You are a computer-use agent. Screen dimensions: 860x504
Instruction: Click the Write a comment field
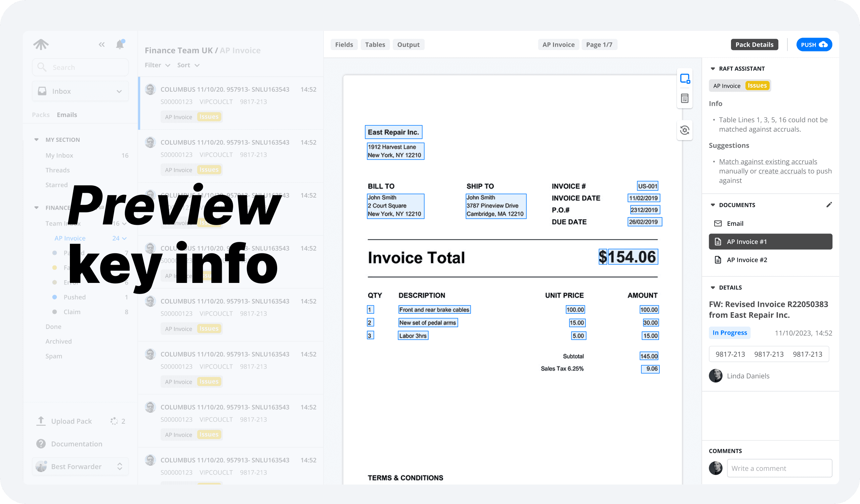pos(779,468)
